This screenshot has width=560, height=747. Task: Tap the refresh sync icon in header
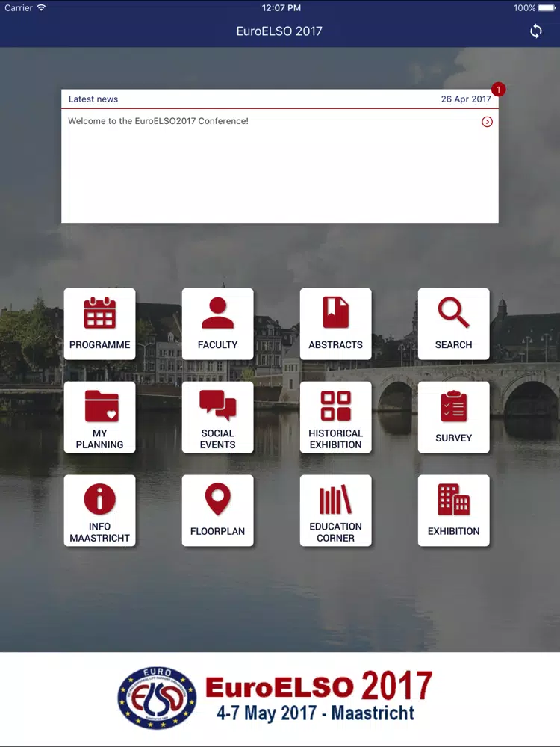[535, 31]
